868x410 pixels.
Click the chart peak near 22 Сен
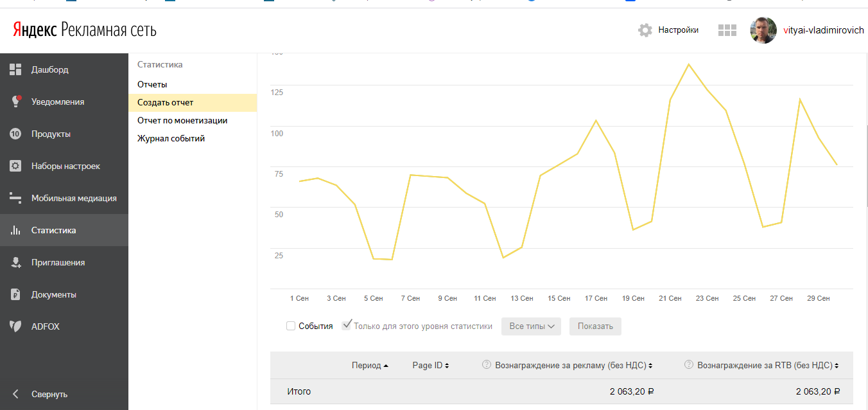688,64
